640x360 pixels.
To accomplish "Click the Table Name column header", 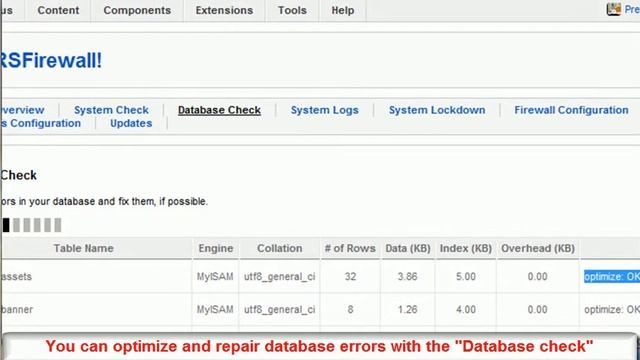I will [84, 248].
